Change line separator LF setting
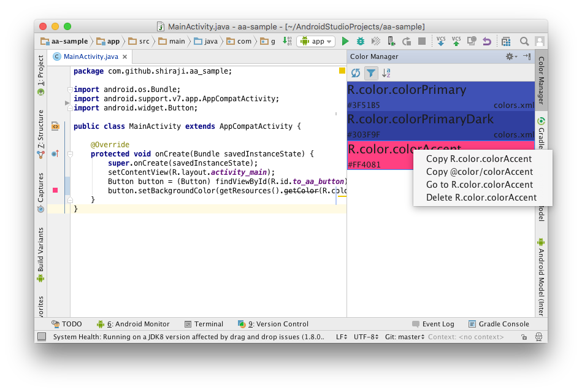 (x=342, y=337)
